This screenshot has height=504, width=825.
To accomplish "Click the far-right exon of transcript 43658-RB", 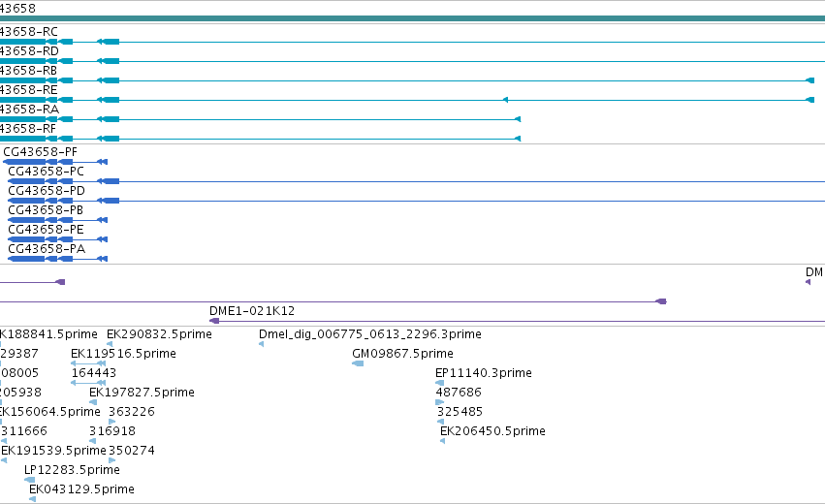I will 810,80.
